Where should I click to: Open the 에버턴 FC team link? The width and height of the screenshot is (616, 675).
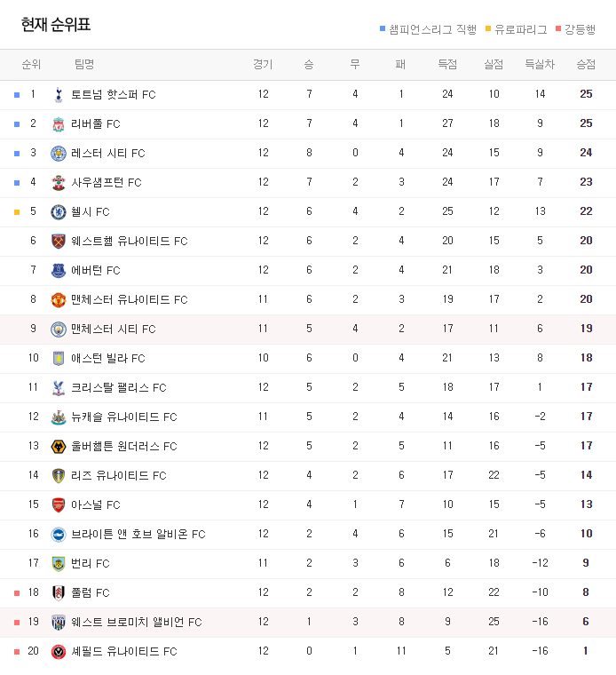click(96, 270)
